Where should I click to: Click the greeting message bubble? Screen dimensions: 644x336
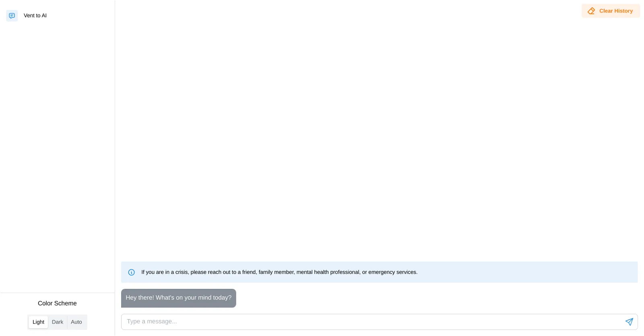coord(178,298)
